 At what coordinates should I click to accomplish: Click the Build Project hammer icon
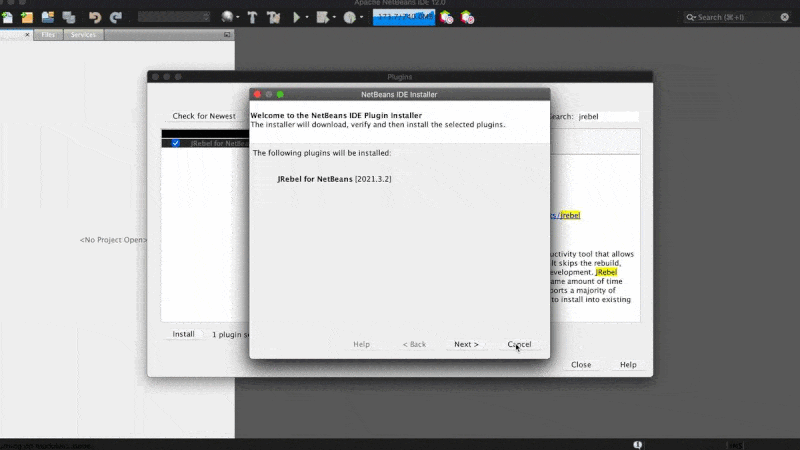(x=252, y=17)
